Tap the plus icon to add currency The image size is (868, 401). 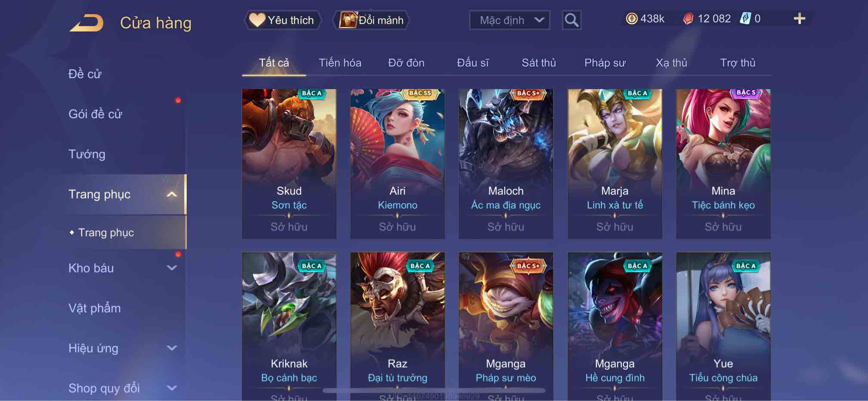click(x=799, y=19)
